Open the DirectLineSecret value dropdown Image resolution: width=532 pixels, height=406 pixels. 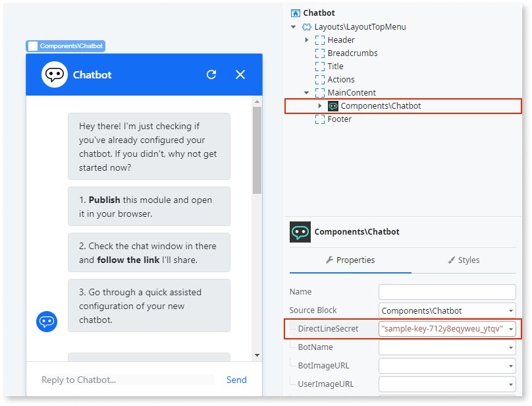(x=510, y=328)
